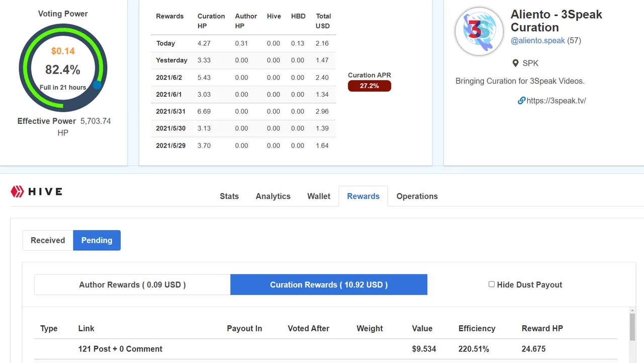This screenshot has width=644, height=363.
Task: Click the Total USD column header
Action: [323, 21]
